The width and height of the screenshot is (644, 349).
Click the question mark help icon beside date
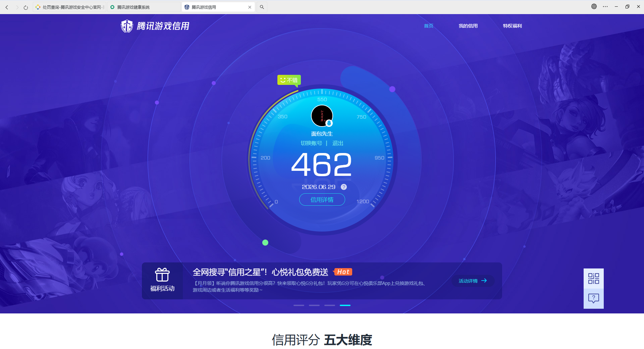coord(344,187)
